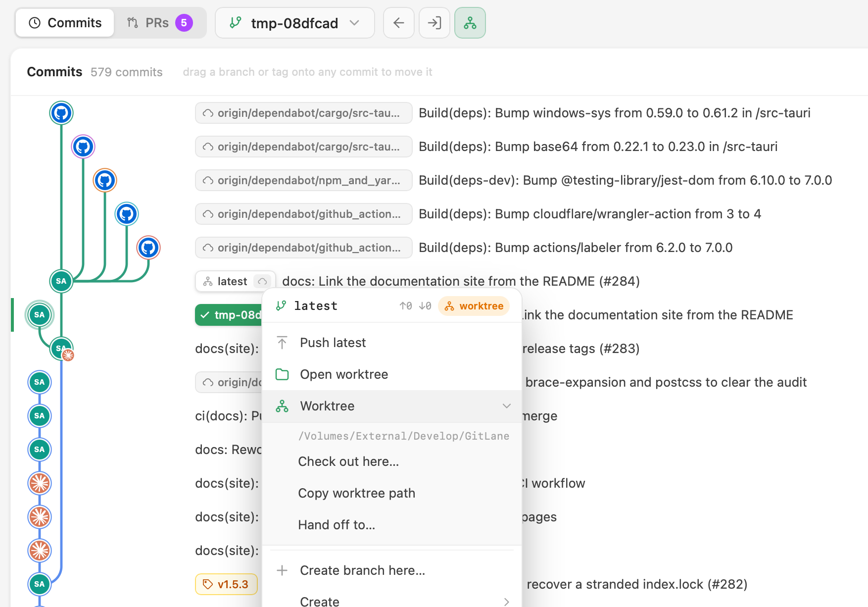Open the PRs tab
Screen dimensions: 868x607
point(159,23)
